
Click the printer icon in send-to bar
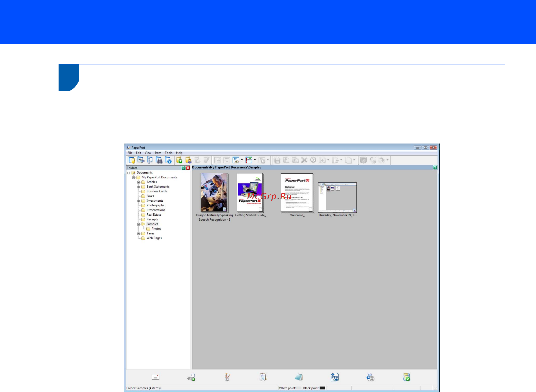(370, 377)
